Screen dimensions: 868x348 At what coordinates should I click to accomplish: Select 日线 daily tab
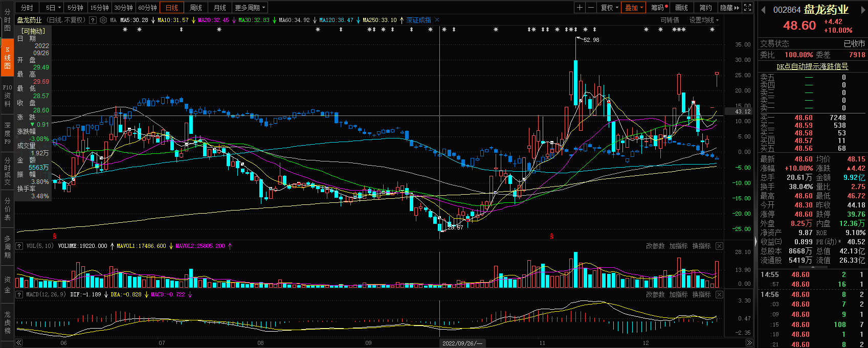tap(172, 8)
